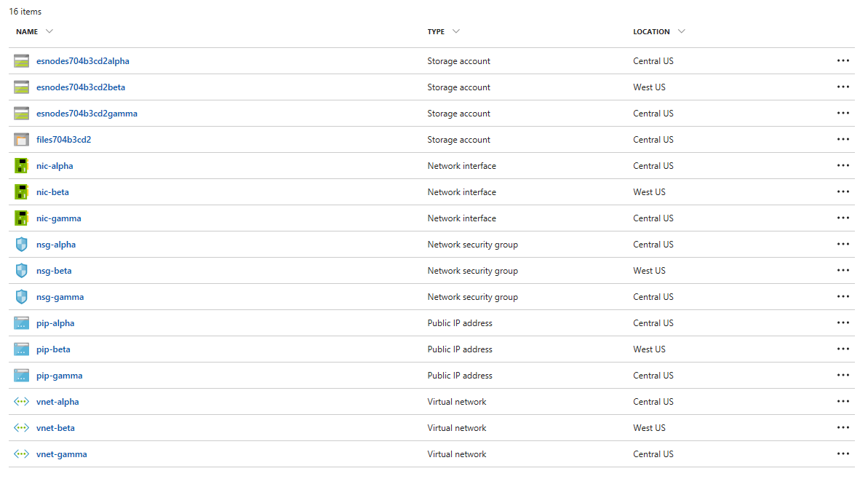Sort by the NAME column chevron
Image resolution: width=868 pixels, height=495 pixels.
[49, 31]
